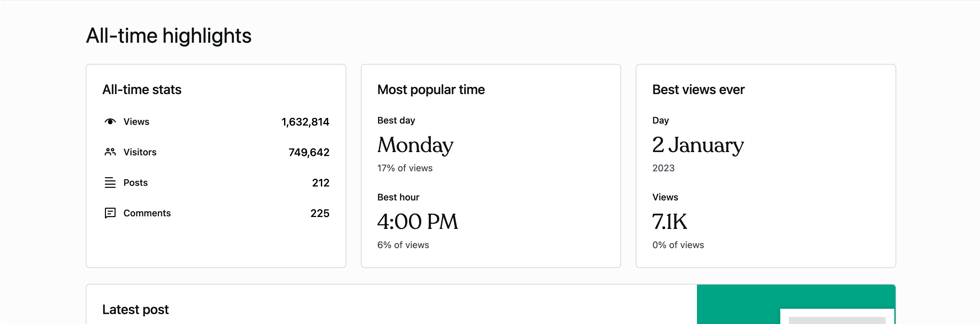Image resolution: width=980 pixels, height=324 pixels.
Task: Click the total views count 1,632,814
Action: [x=306, y=122]
